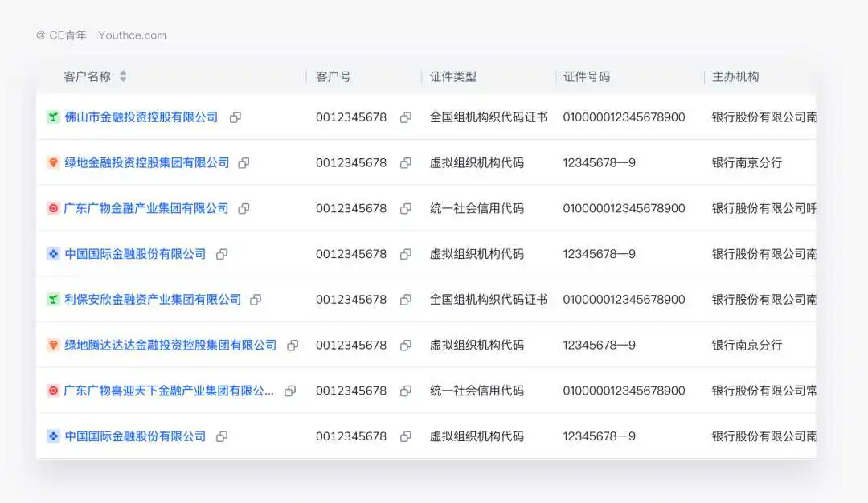The height and width of the screenshot is (503, 868).
Task: Open the 佛山市金融投资控股有限公司 customer link
Action: (141, 117)
